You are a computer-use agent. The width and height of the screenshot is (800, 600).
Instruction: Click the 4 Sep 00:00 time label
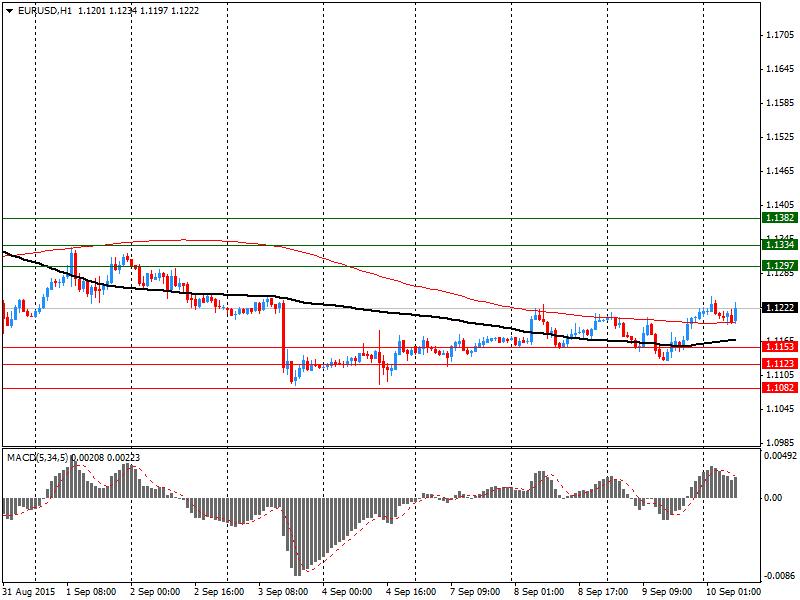[347, 592]
